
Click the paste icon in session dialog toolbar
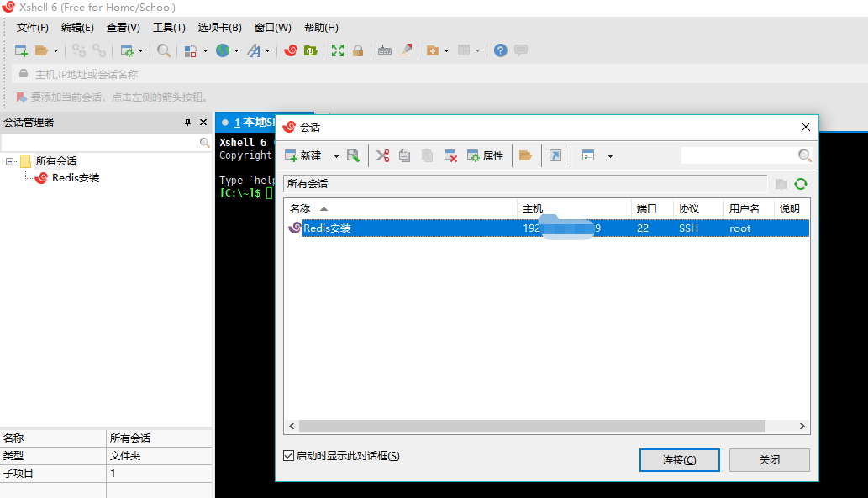[x=428, y=155]
